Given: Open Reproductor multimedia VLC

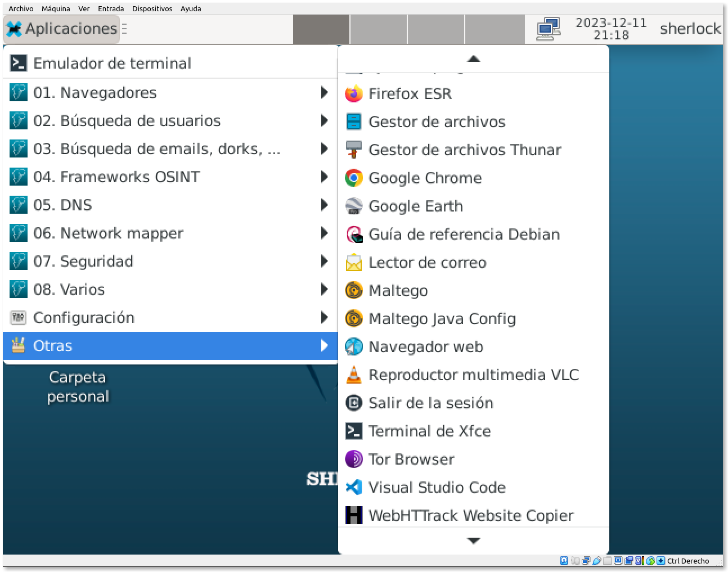Looking at the screenshot, I should pos(474,375).
